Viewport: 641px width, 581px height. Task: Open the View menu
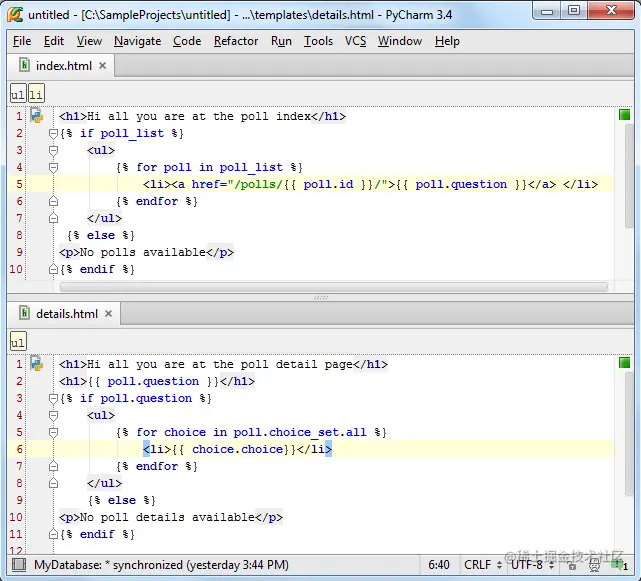coord(89,41)
